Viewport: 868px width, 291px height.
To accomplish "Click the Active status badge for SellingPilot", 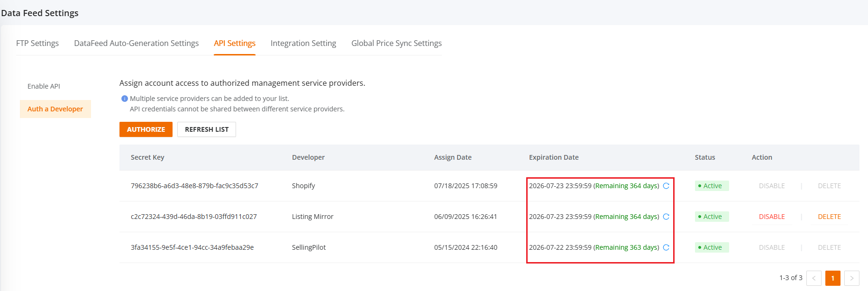I will coord(712,247).
